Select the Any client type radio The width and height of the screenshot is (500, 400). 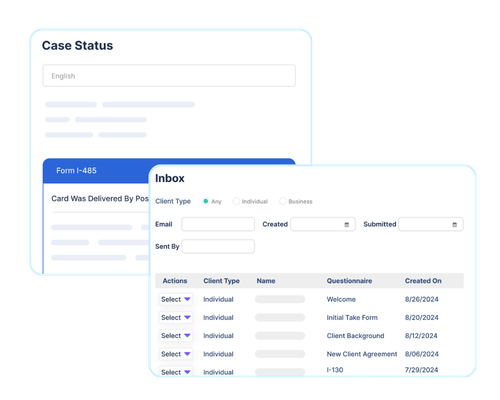coord(206,201)
